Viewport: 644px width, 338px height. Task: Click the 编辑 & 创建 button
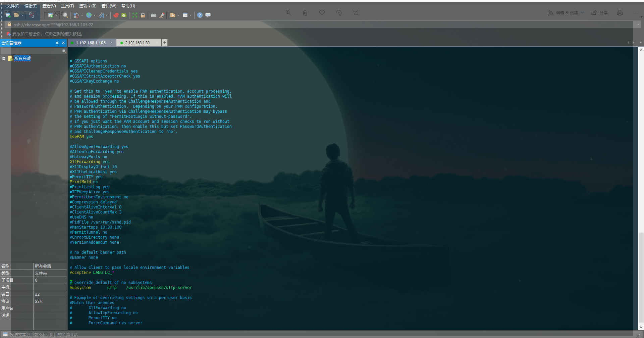click(566, 13)
